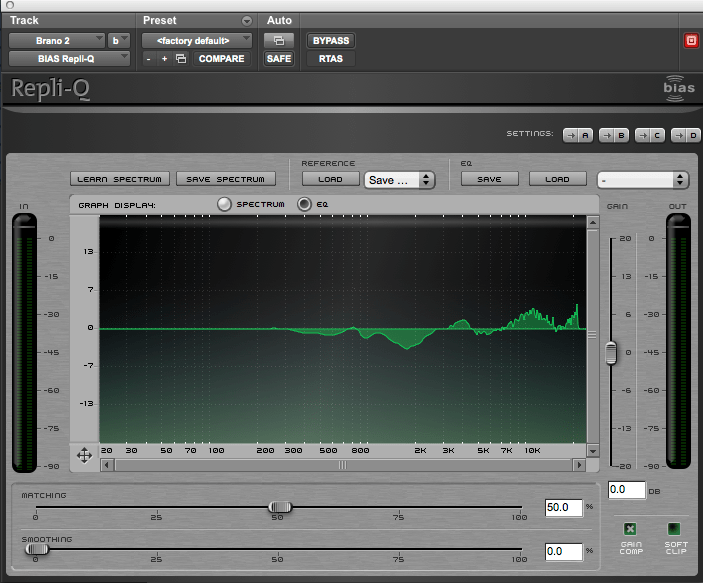Click the red target button at top right

coord(691,41)
